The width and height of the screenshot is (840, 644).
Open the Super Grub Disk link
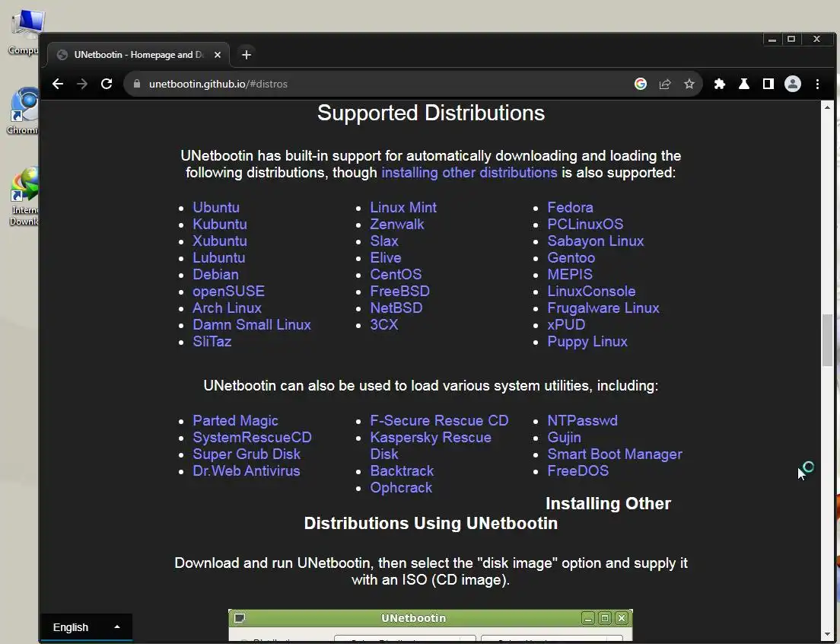pos(247,454)
